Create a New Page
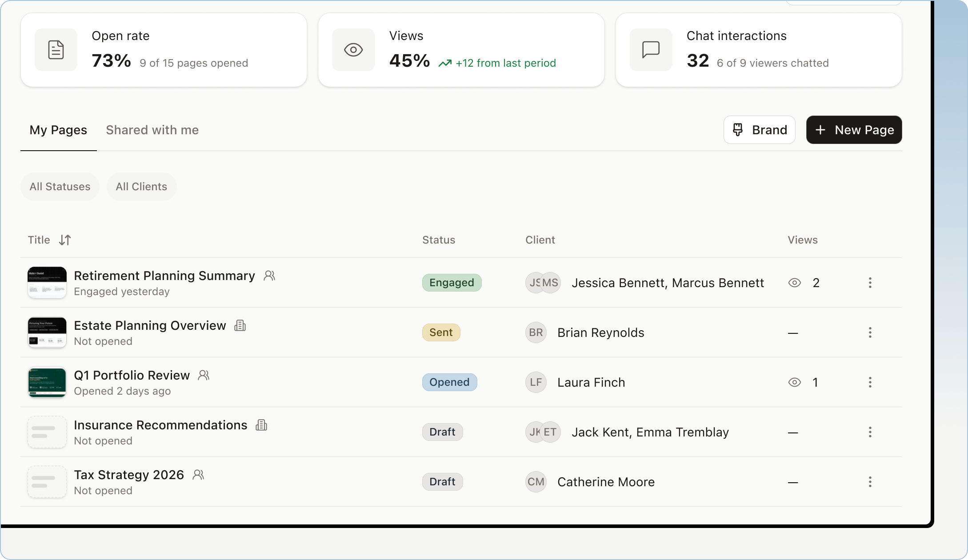This screenshot has height=560, width=968. click(x=854, y=130)
